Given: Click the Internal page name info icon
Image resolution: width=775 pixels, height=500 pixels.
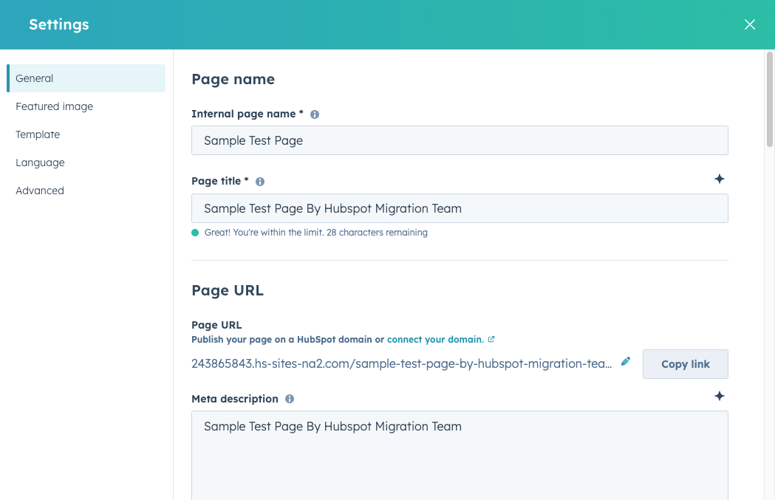Looking at the screenshot, I should point(314,115).
